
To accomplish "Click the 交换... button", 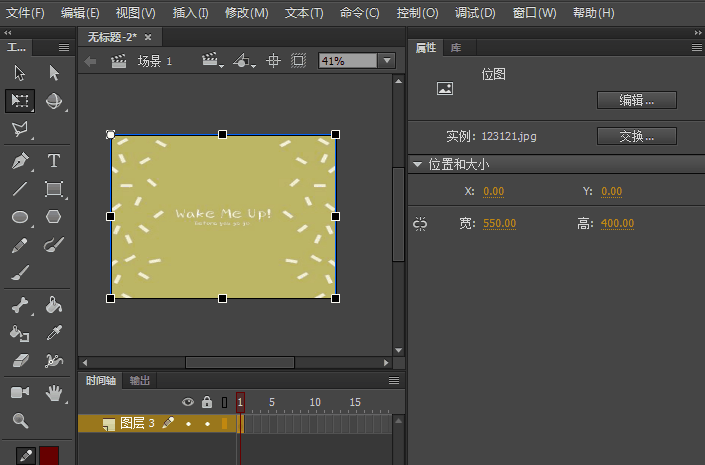I will click(x=636, y=136).
